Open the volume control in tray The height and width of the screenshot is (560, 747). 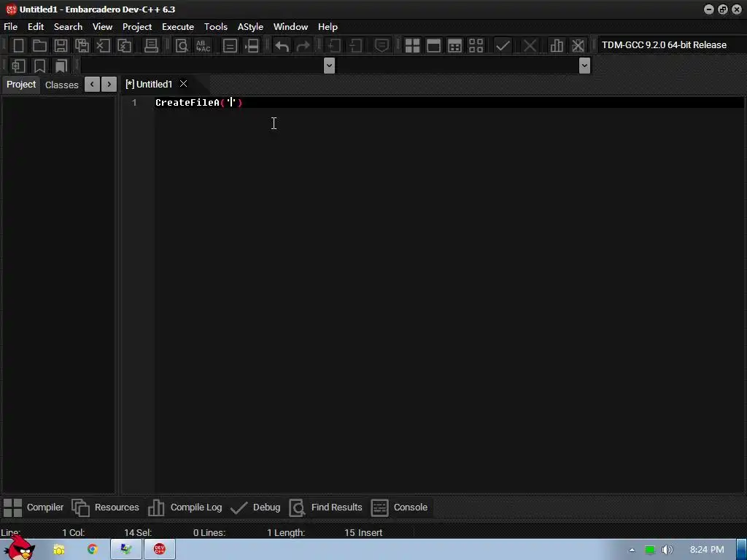pos(667,550)
